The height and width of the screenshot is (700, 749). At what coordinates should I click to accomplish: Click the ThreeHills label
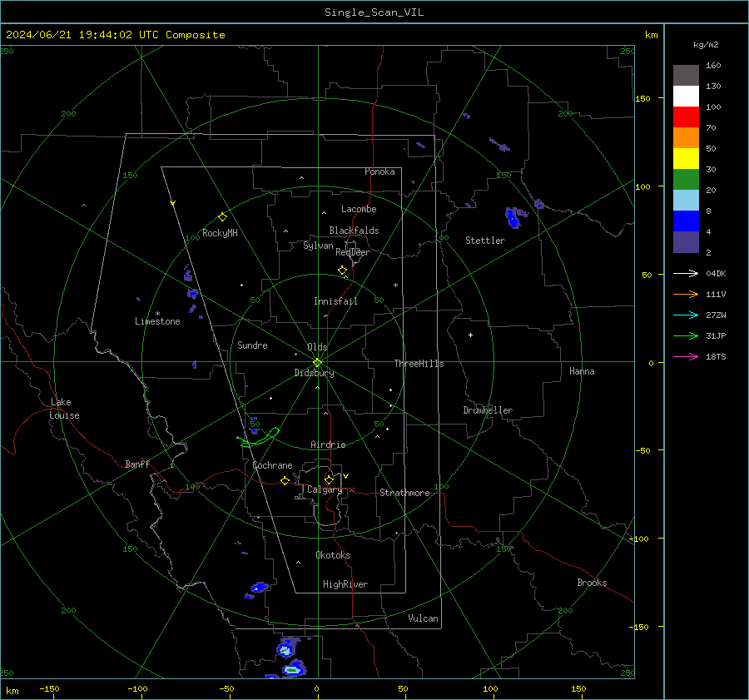[x=419, y=364]
